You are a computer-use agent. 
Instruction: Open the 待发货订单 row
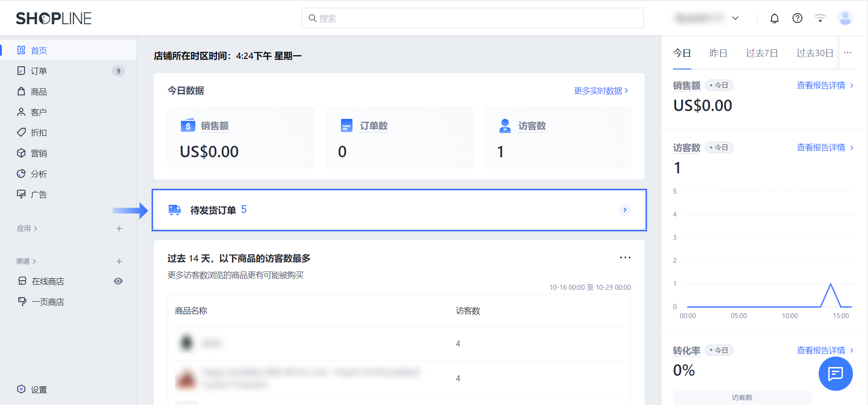399,210
